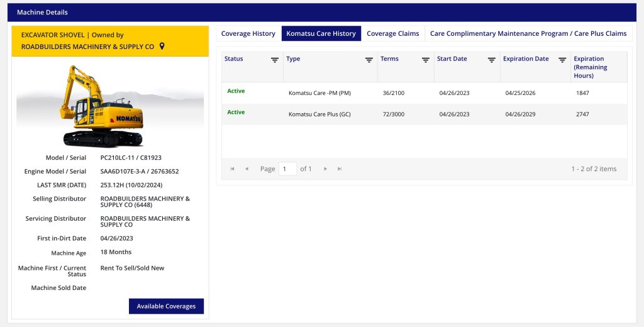Jump to the last page of results
The height and width of the screenshot is (327, 644).
[340, 169]
